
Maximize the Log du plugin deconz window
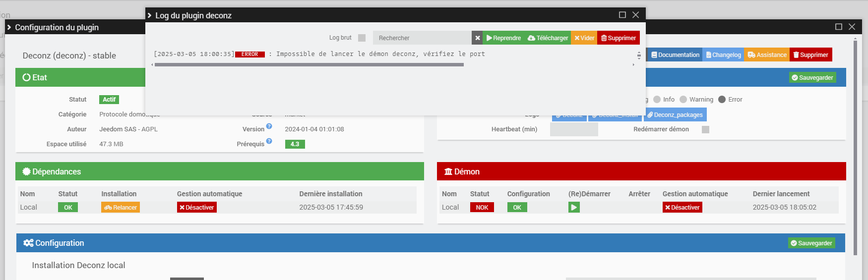tap(622, 15)
